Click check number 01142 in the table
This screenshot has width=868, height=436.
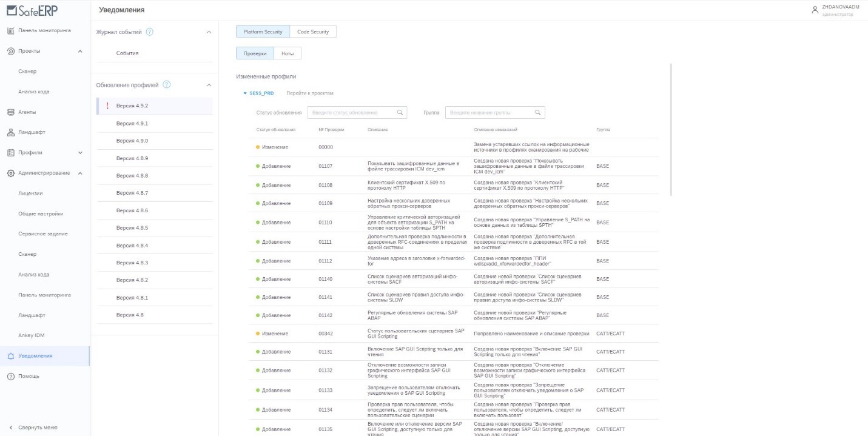tap(326, 315)
